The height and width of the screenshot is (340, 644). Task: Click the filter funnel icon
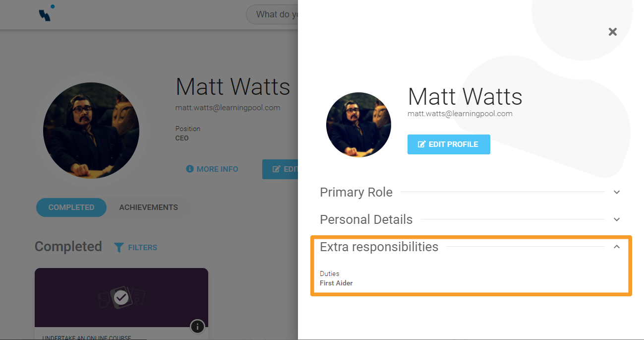tap(119, 247)
